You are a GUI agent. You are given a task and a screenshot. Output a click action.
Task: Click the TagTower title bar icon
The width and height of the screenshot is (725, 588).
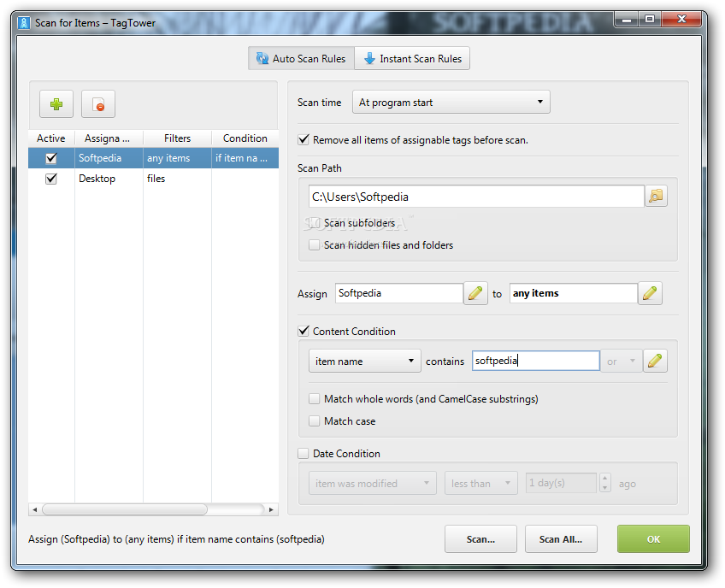point(24,23)
